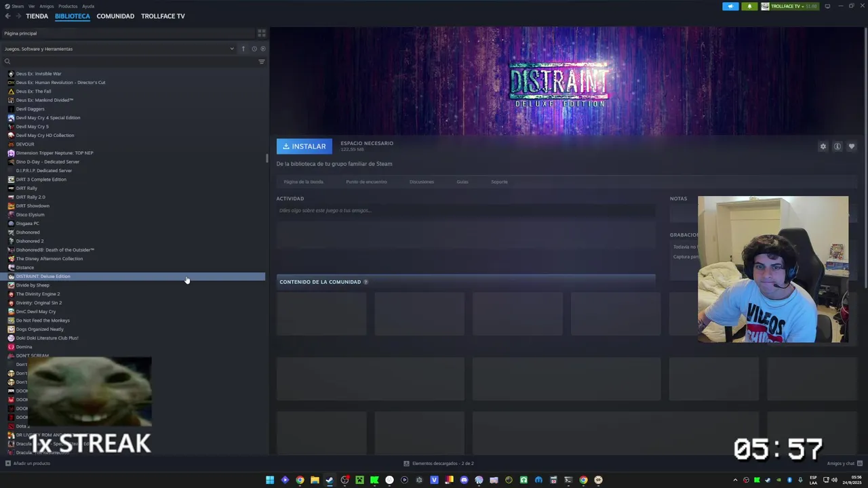Open Soporte link
868x488 pixels.
pos(499,182)
